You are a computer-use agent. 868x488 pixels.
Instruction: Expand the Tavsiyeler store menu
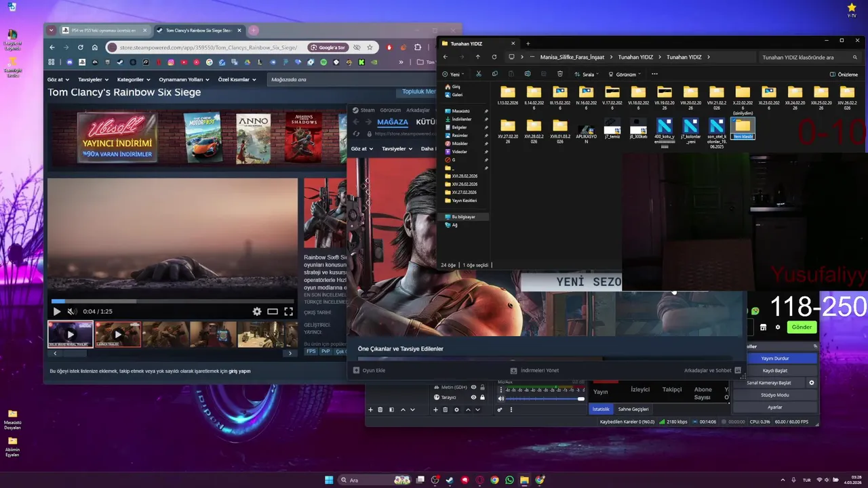pyautogui.click(x=94, y=79)
